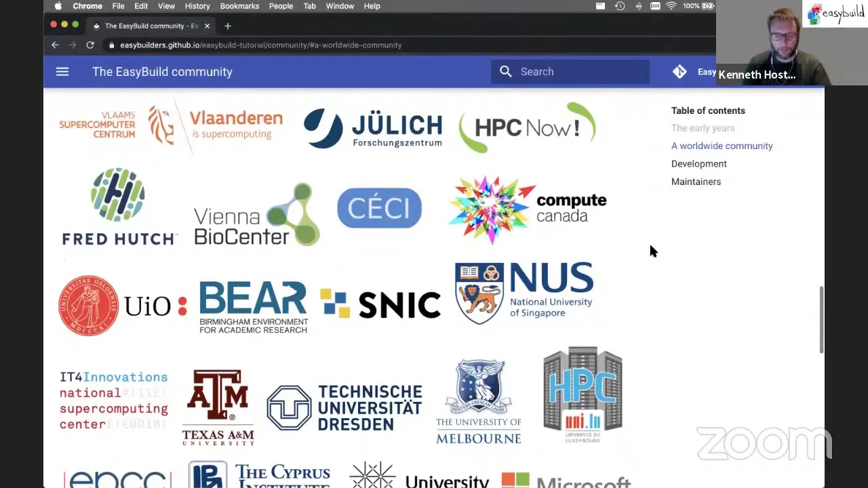Click the page vertical scrollbar thumb
Image resolution: width=868 pixels, height=488 pixels.
coord(821,319)
